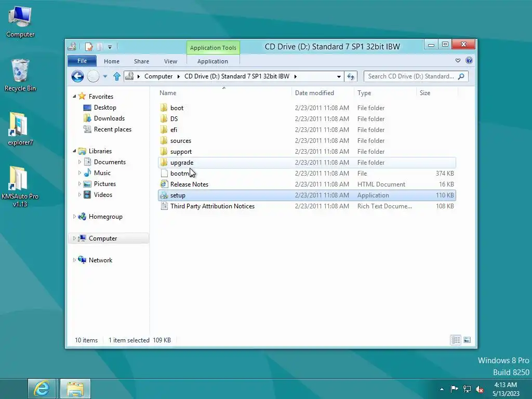Expand the Pictures library node
Image resolution: width=532 pixels, height=399 pixels.
pos(79,183)
